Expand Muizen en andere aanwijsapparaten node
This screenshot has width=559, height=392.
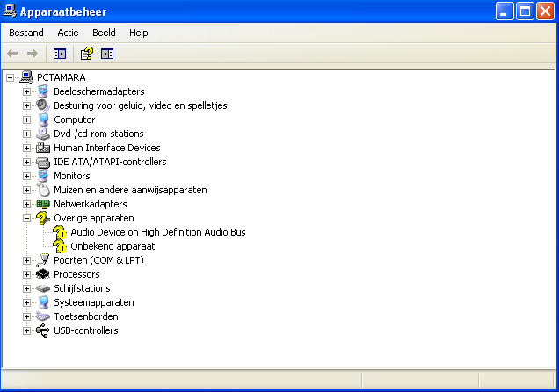point(26,191)
